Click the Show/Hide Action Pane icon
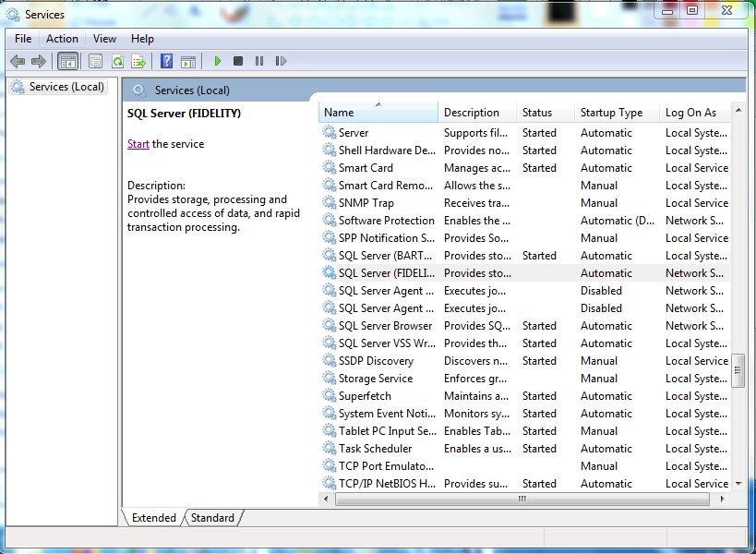756x554 pixels. pyautogui.click(x=188, y=61)
